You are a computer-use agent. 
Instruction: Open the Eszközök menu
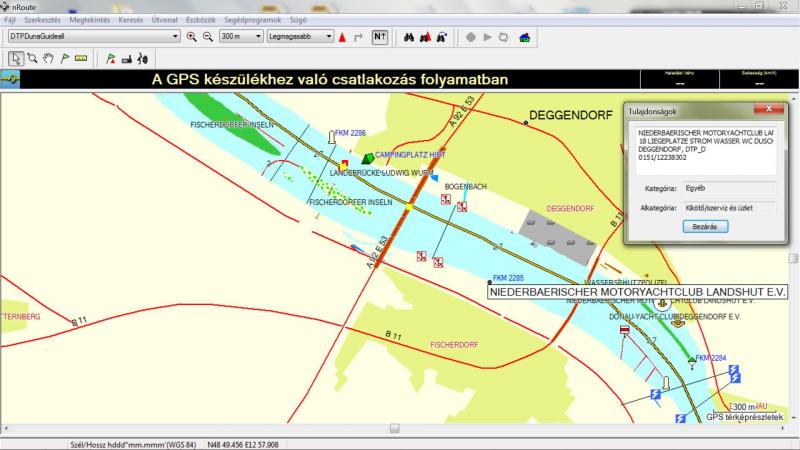[201, 20]
